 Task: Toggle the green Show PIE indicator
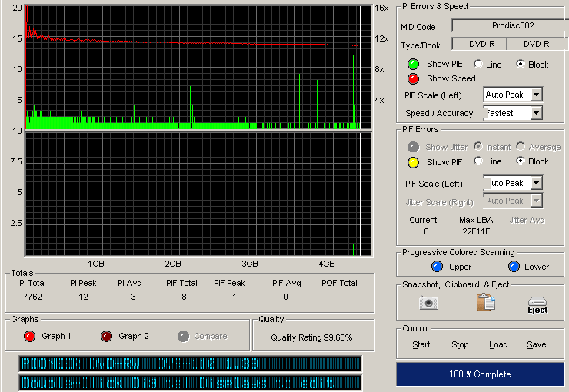[x=413, y=65]
